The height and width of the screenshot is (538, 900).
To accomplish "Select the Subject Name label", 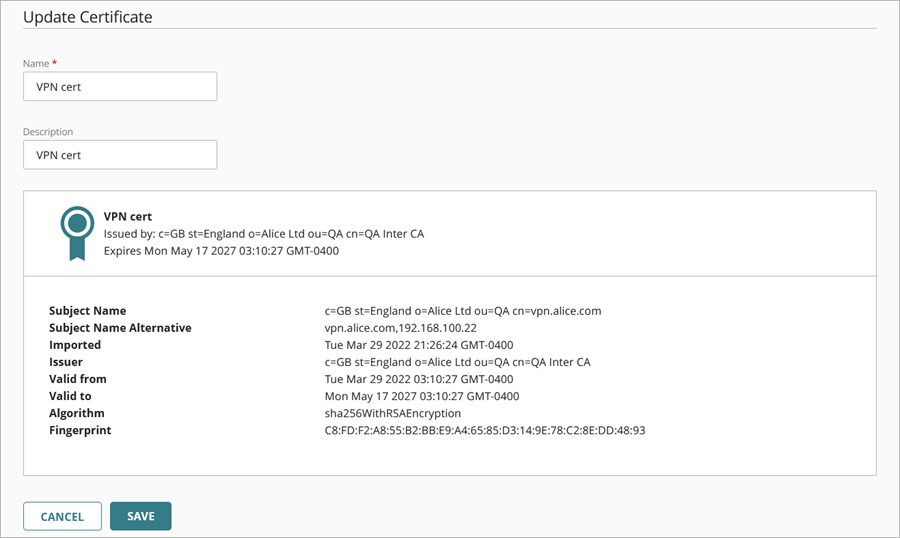I will pos(88,311).
